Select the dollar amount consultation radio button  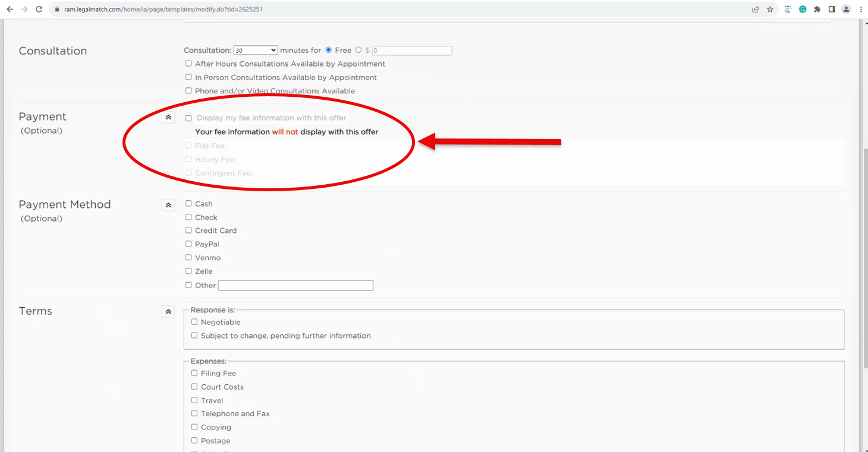(358, 50)
